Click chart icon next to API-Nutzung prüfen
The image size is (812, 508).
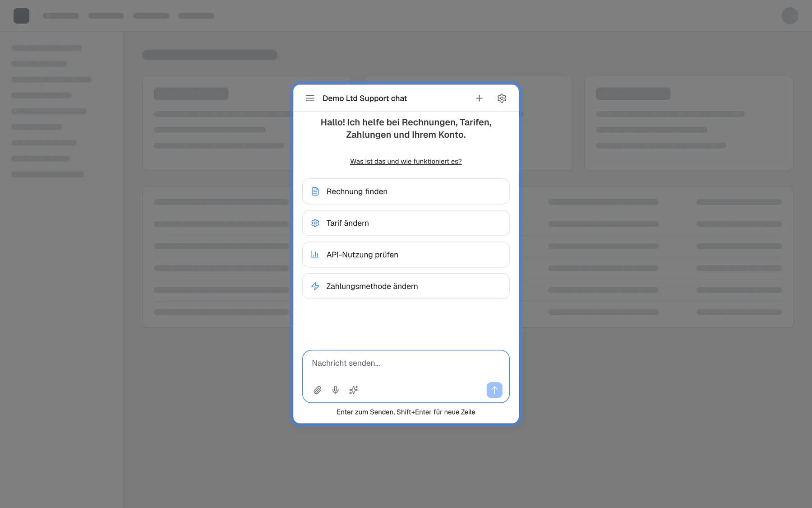coord(315,255)
